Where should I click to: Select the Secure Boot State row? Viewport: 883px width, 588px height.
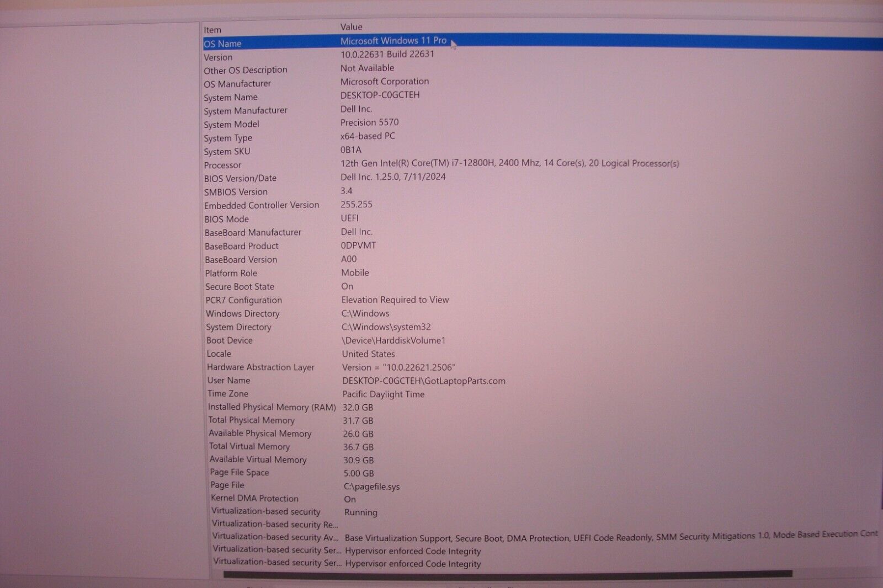point(542,286)
